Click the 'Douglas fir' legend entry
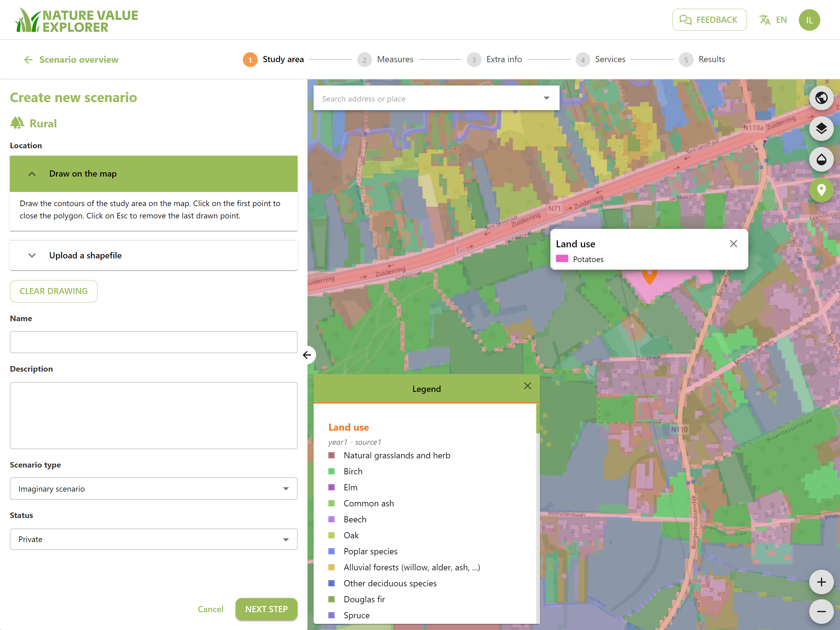 (x=364, y=599)
